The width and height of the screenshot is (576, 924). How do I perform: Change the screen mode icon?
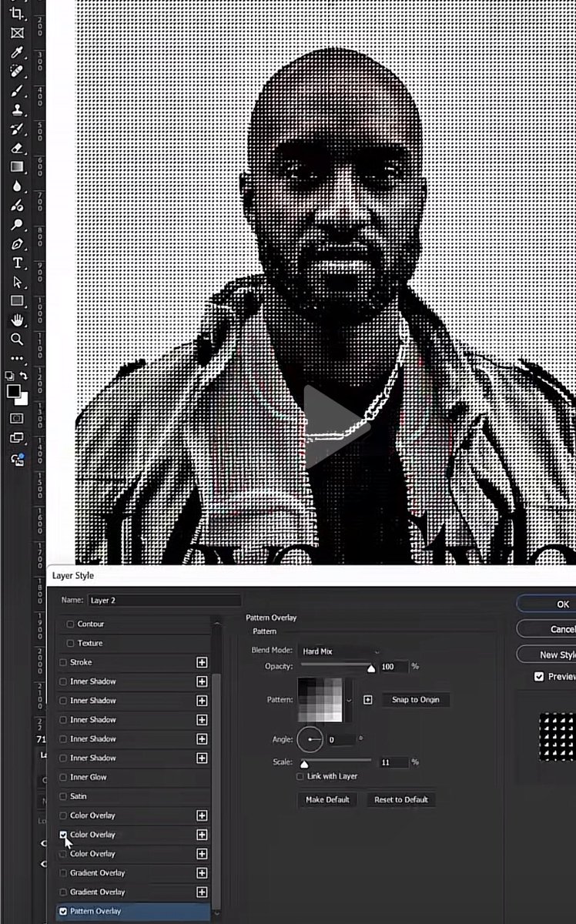pos(17,438)
